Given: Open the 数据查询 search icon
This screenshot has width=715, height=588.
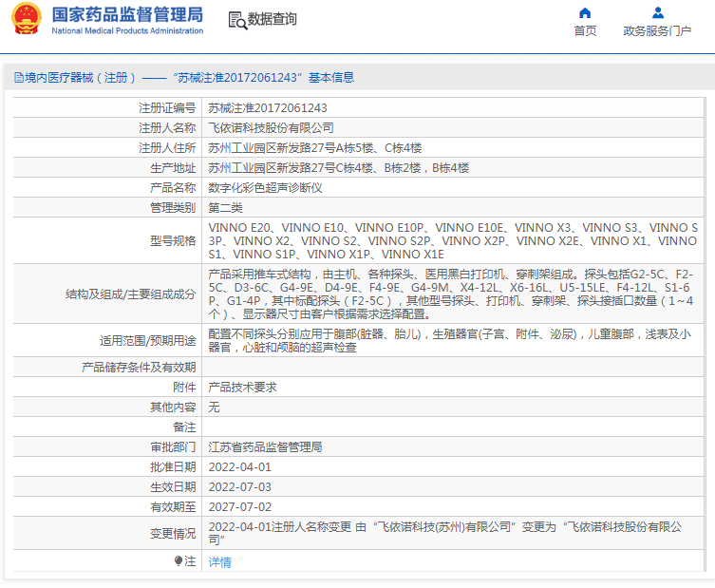Looking at the screenshot, I should coord(237,20).
